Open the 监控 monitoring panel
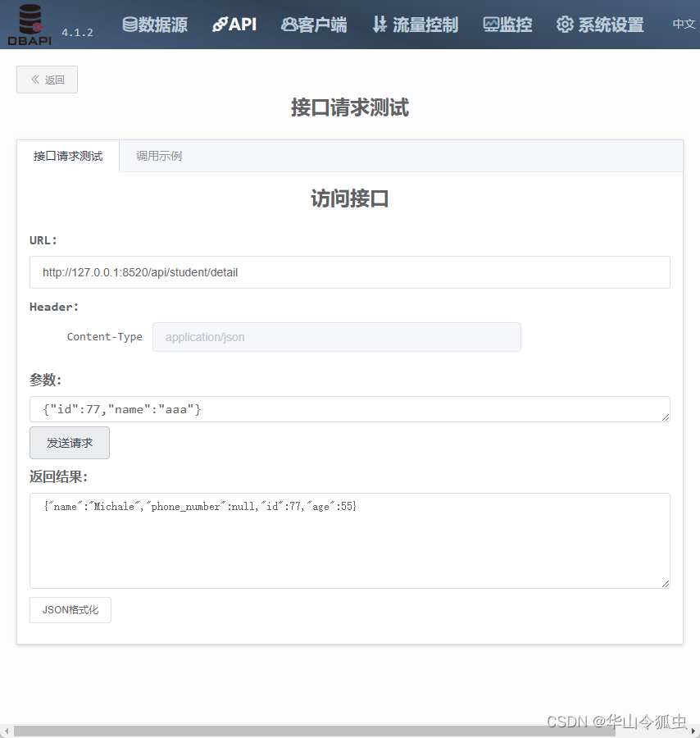700x738 pixels. [507, 25]
